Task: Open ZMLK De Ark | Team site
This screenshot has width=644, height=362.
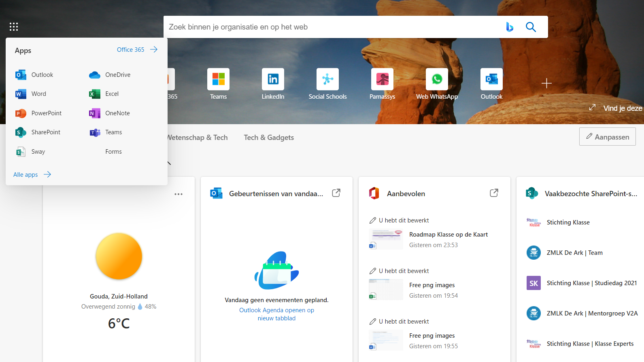Action: click(574, 253)
